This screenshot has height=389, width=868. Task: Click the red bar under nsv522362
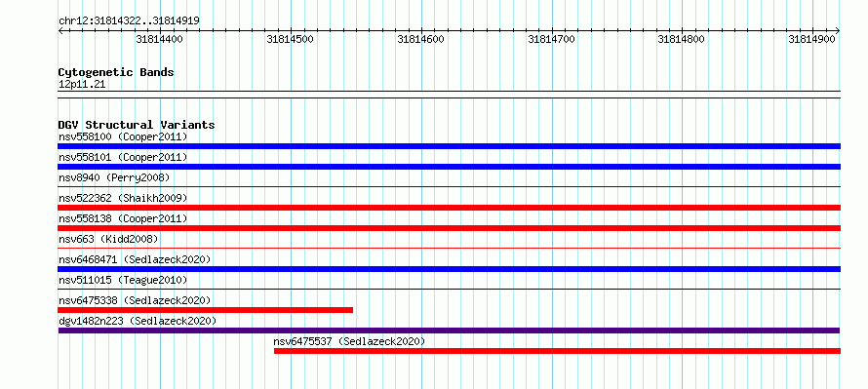449,208
